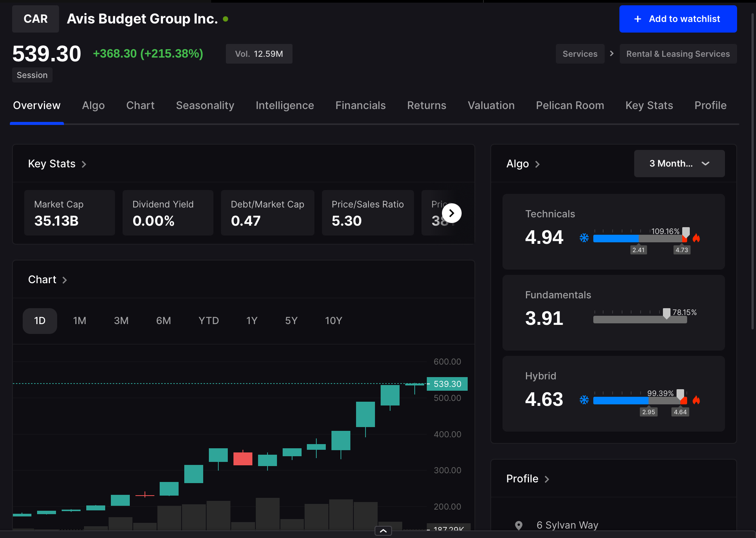This screenshot has height=538, width=756.
Task: Click the Technicals score slider bar
Action: coord(640,239)
